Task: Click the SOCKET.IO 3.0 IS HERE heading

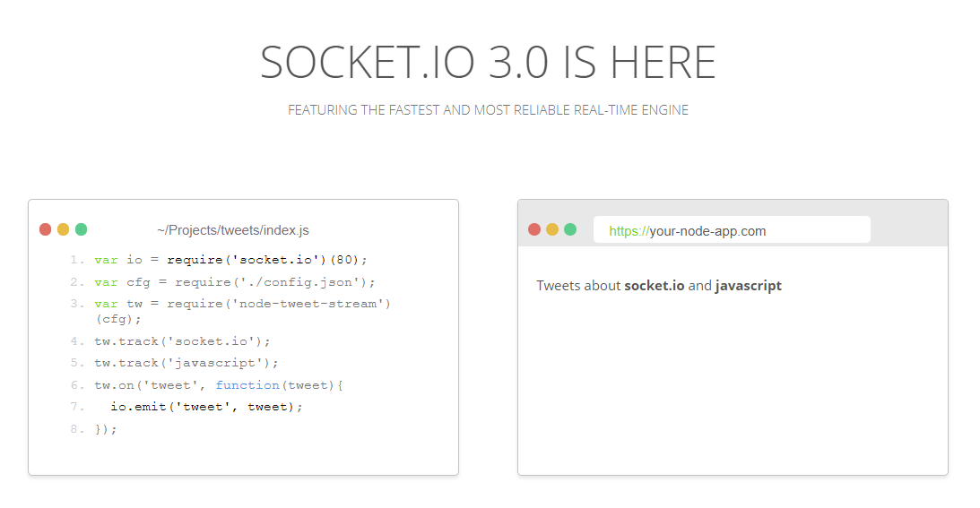Action: (488, 62)
